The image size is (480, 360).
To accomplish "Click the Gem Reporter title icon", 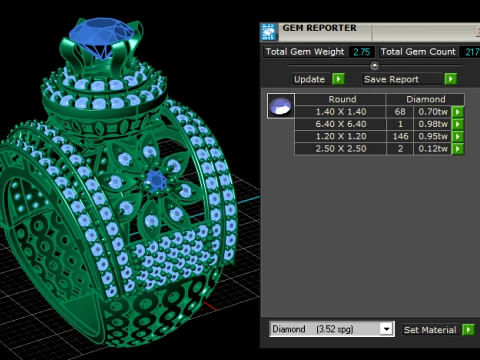I will click(x=269, y=32).
